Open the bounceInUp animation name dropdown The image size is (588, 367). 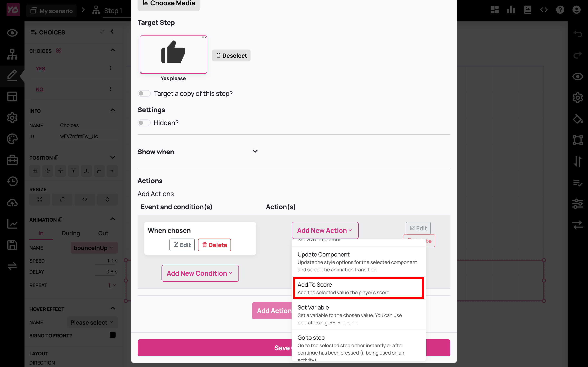[94, 248]
